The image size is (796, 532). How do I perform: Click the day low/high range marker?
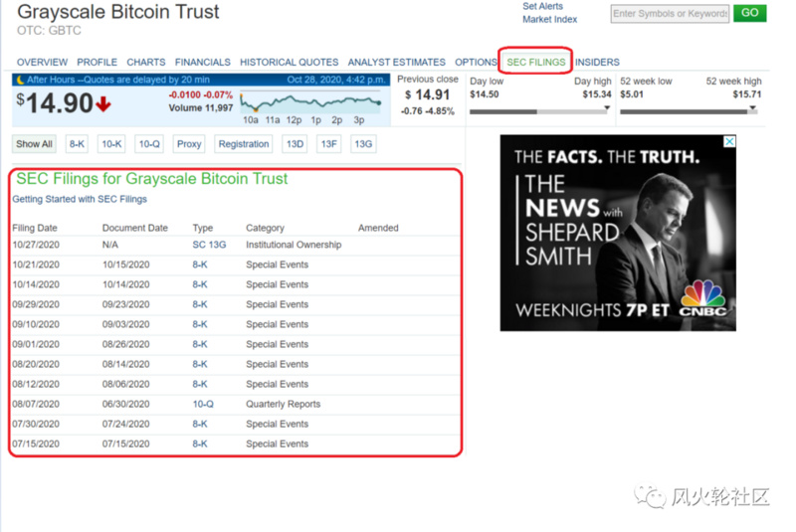606,109
